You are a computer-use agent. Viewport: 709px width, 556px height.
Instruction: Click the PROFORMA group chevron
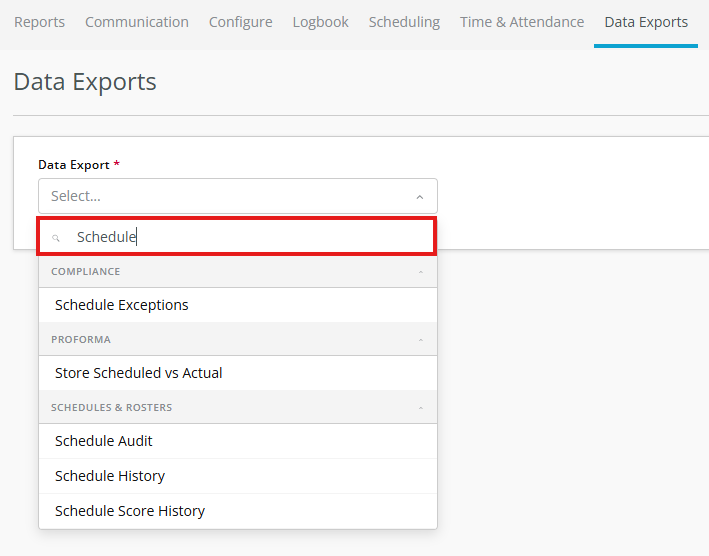[421, 340]
